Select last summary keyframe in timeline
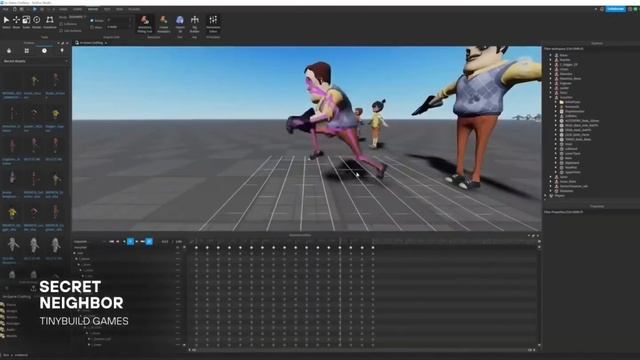 (x=373, y=248)
